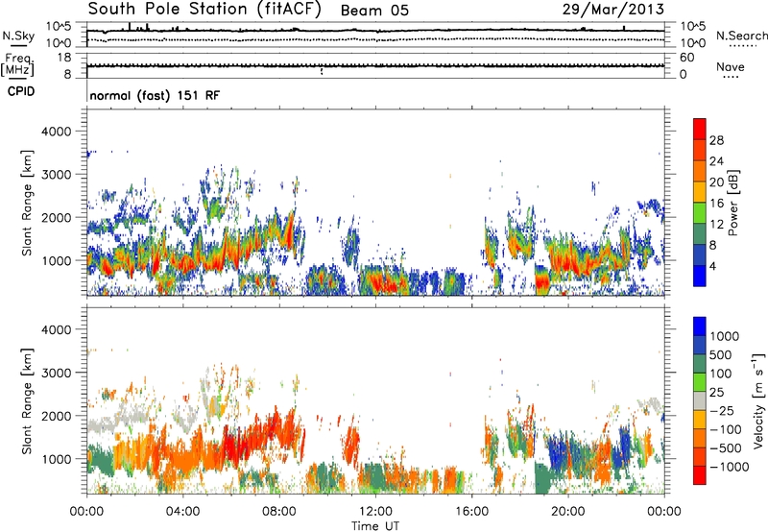This screenshot has height=532, width=768.
Task: Click the '4' label on Power scale
Action: (712, 266)
